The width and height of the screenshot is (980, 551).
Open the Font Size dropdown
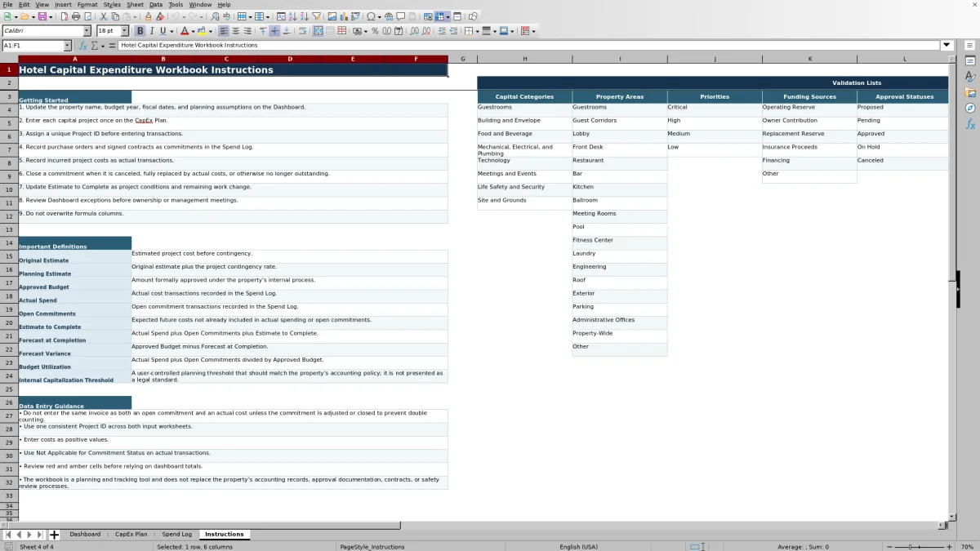[x=125, y=31]
